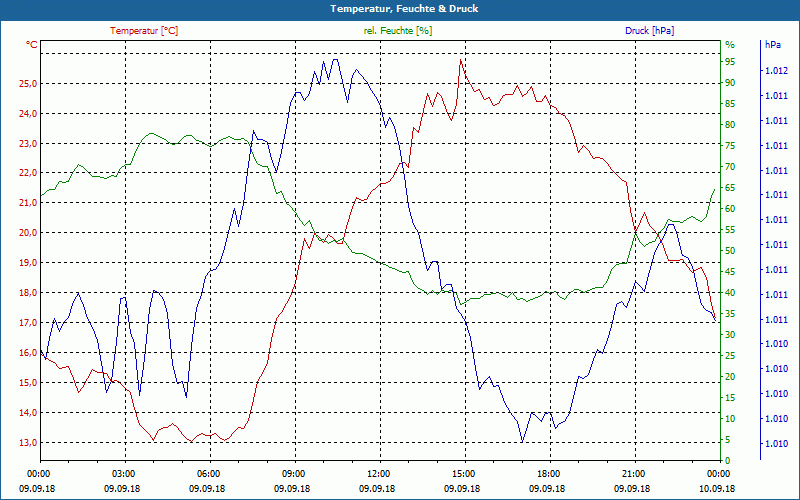Image resolution: width=800 pixels, height=500 pixels.
Task: Click the blue "hPa" unit header above pressure axis
Action: click(x=773, y=45)
